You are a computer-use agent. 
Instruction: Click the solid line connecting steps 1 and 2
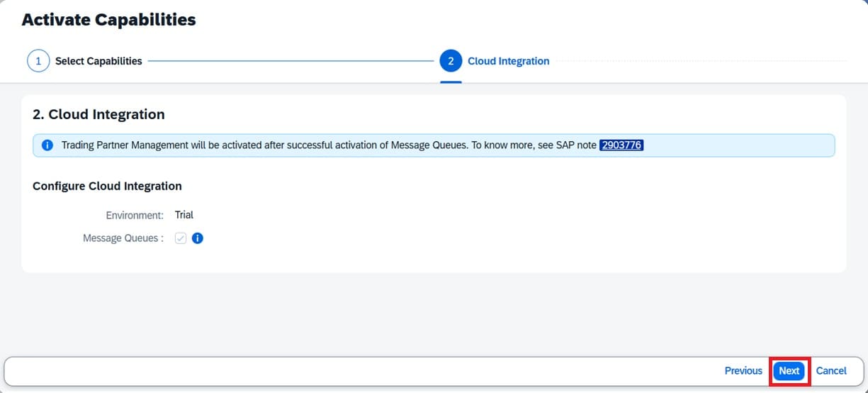click(291, 61)
